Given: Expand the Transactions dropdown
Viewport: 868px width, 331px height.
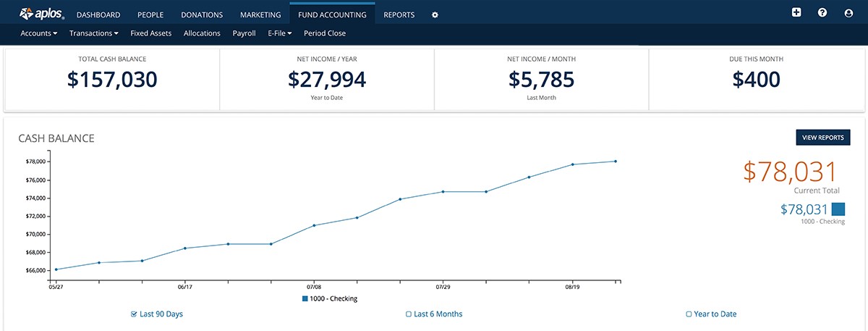Looking at the screenshot, I should [94, 33].
